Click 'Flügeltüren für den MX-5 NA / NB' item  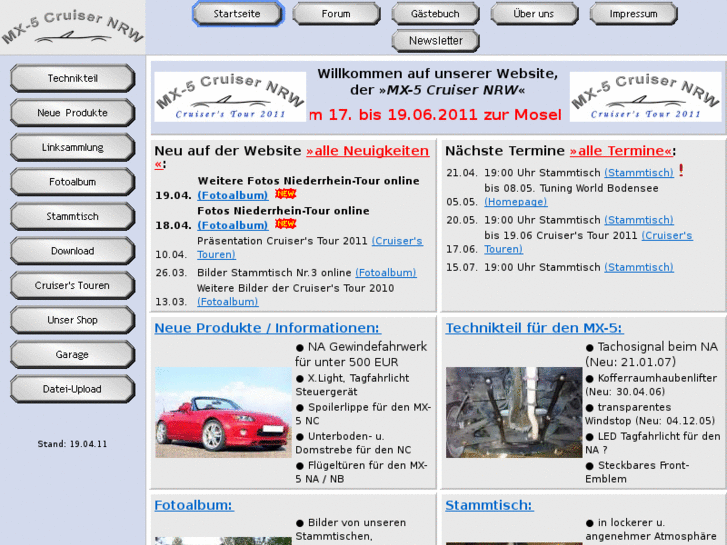362,472
